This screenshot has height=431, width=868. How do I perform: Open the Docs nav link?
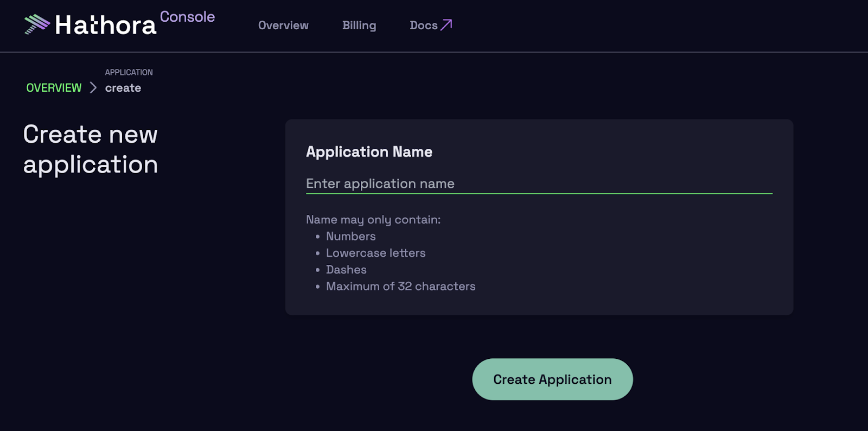tap(431, 26)
